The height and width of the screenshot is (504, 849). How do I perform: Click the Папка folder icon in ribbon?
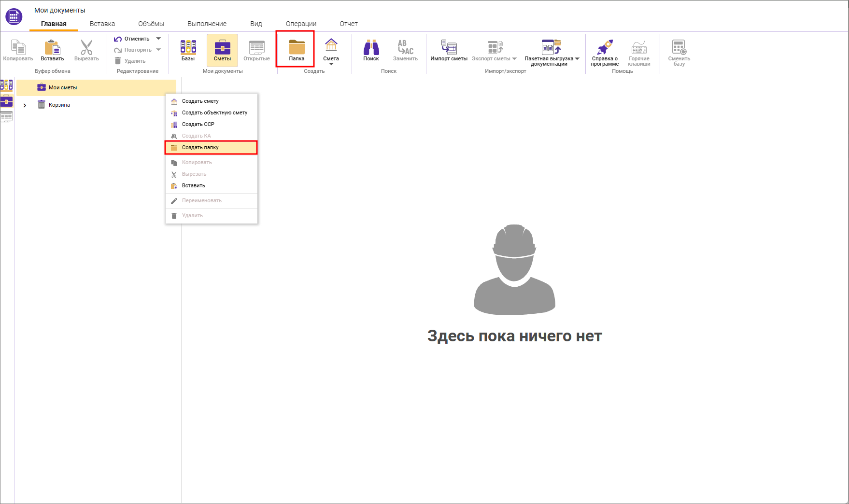[x=297, y=48]
